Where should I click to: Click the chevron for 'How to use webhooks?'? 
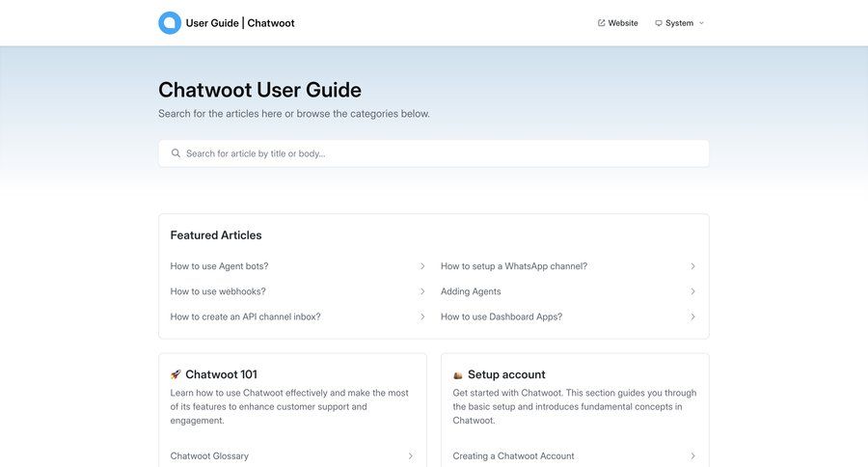pos(422,291)
